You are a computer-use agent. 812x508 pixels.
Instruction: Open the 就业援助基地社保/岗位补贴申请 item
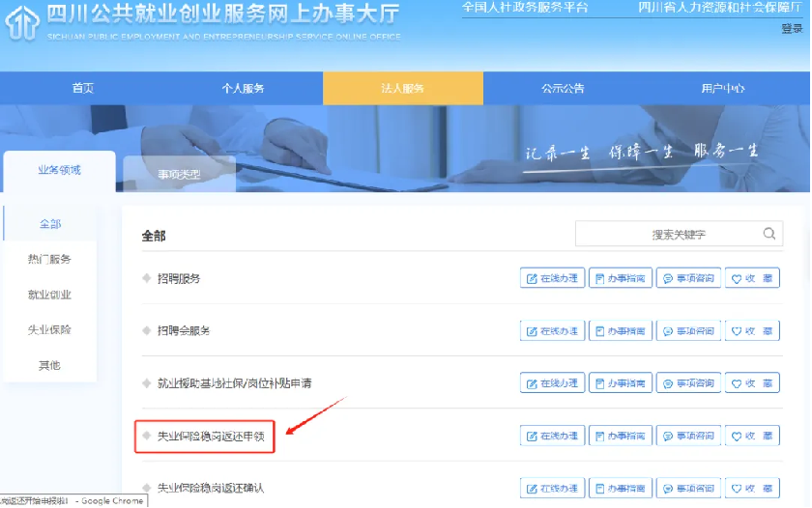235,383
